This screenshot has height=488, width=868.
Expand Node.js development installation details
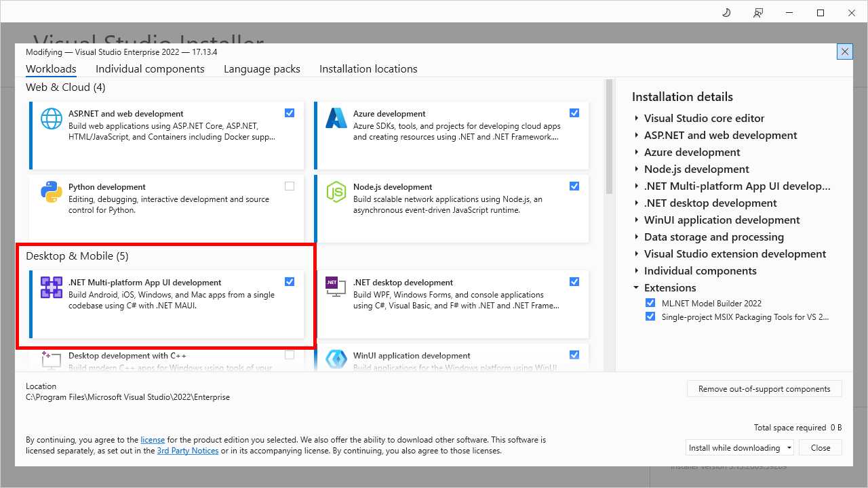pyautogui.click(x=637, y=169)
